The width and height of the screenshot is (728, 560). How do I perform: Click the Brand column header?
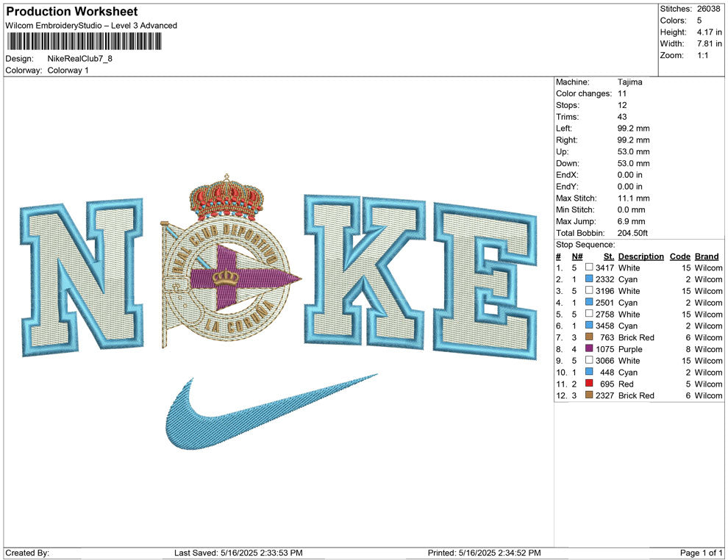pyautogui.click(x=707, y=256)
